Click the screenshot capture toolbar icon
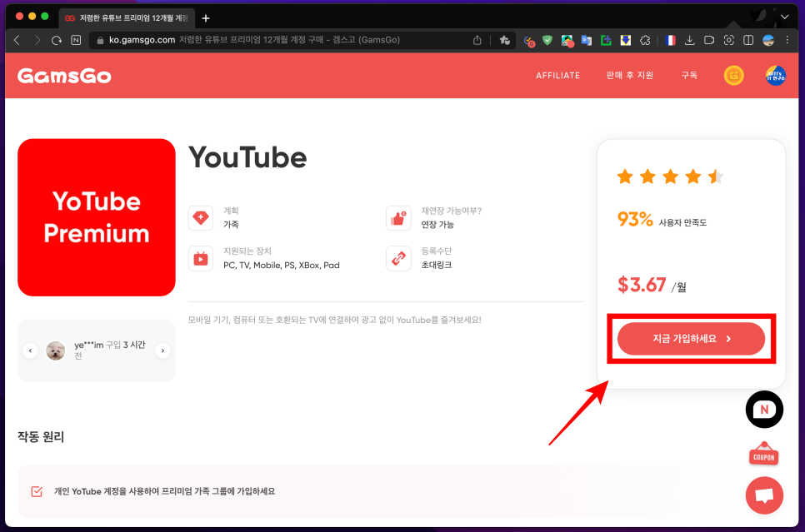Image resolution: width=805 pixels, height=532 pixels. click(728, 40)
